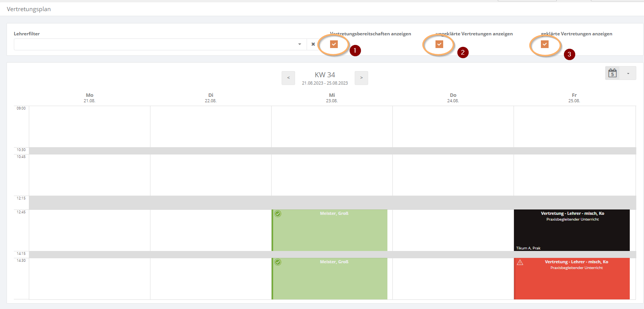Click the 09:00 time label

(21, 108)
